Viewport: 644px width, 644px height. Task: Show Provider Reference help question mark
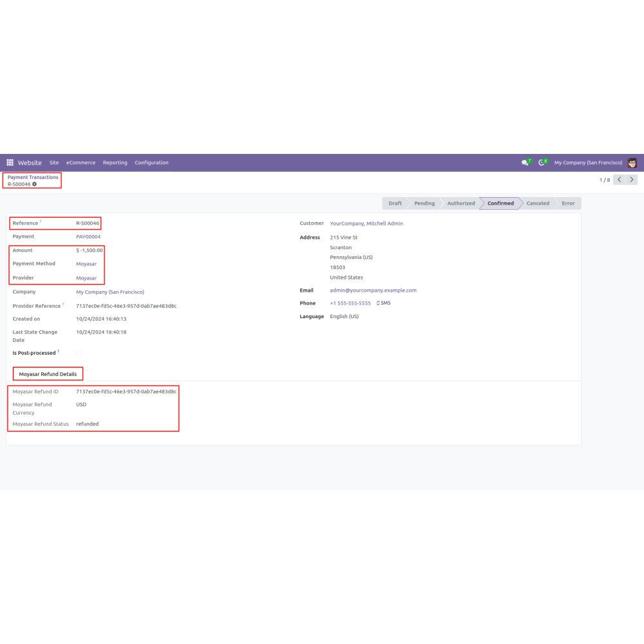coord(63,305)
